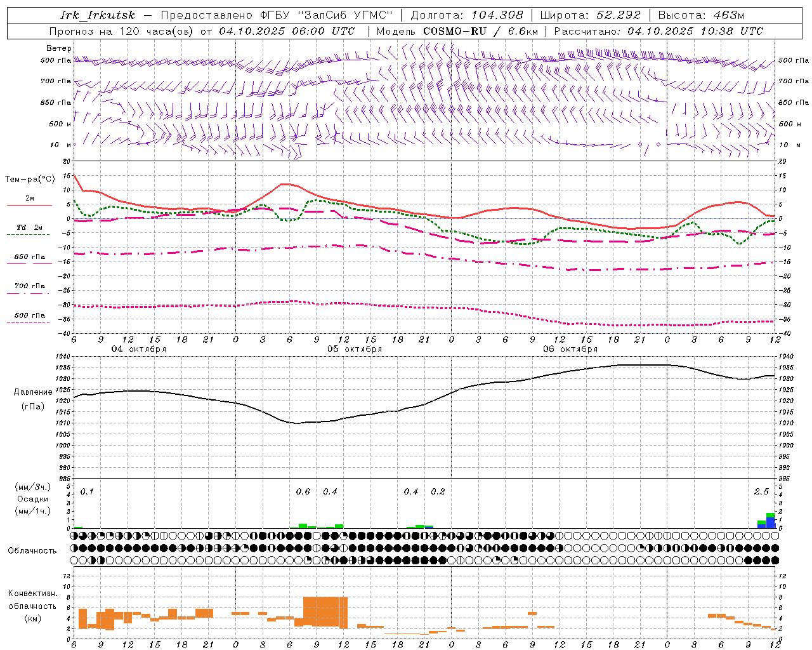812x650 pixels.
Task: Click the tallest orange convective cloud block
Action: tap(325, 612)
